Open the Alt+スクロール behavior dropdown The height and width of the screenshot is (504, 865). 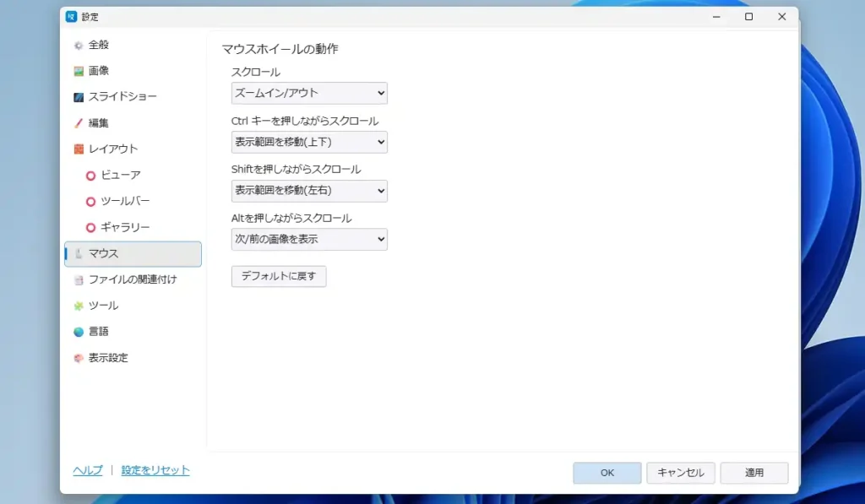pyautogui.click(x=309, y=239)
